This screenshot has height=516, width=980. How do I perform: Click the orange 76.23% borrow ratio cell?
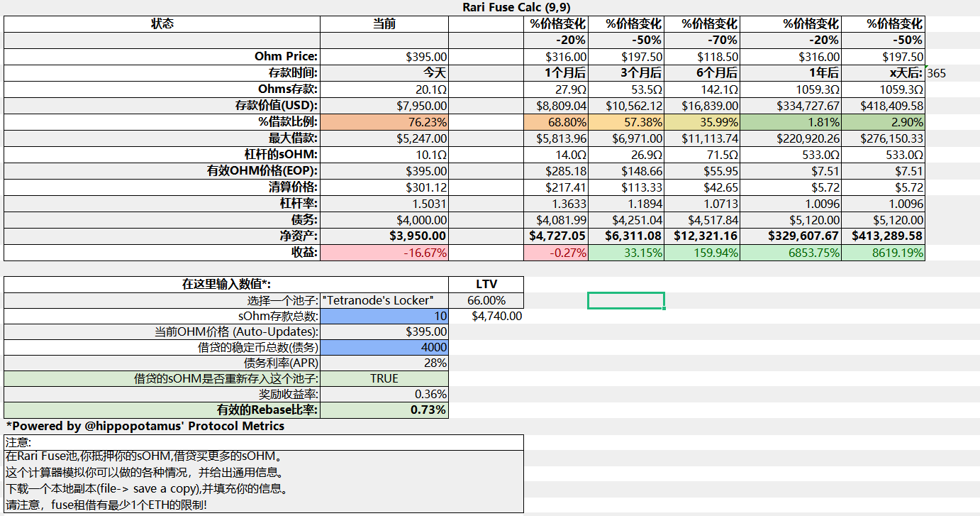384,122
